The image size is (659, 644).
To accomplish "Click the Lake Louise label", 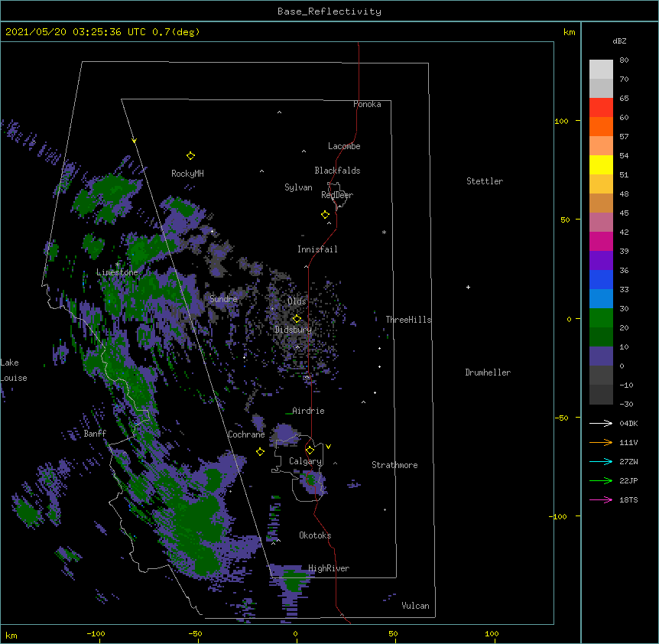I will (14, 370).
